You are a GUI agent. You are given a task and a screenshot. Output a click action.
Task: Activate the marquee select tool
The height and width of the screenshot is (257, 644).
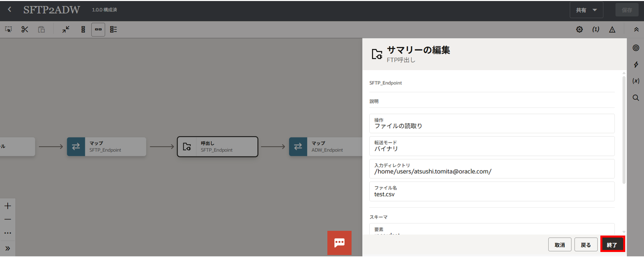(x=8, y=29)
